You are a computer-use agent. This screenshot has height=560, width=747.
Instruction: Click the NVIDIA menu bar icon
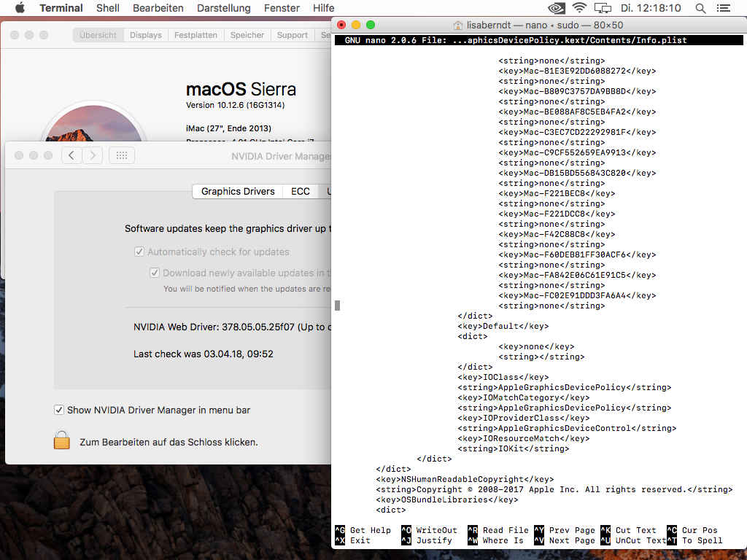click(557, 8)
